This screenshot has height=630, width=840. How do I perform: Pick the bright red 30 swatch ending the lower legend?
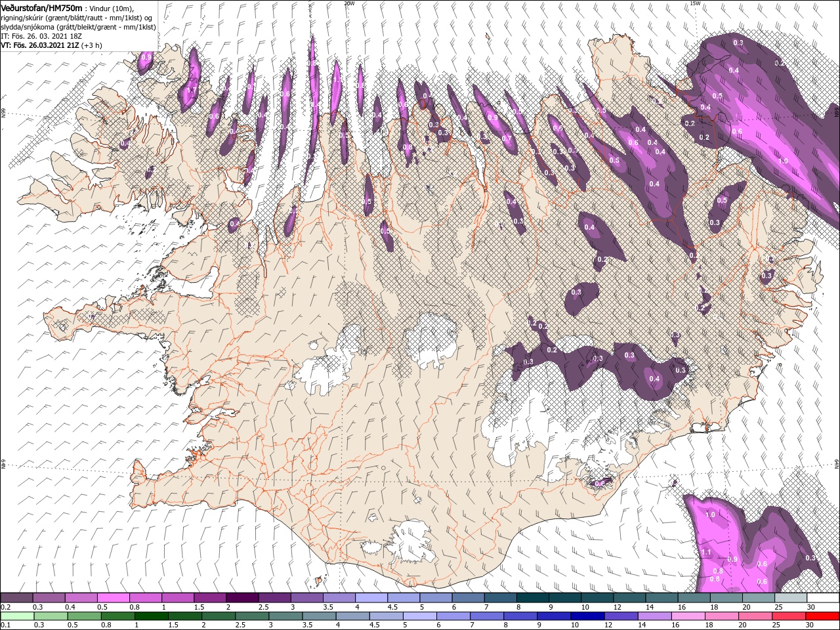point(822,616)
